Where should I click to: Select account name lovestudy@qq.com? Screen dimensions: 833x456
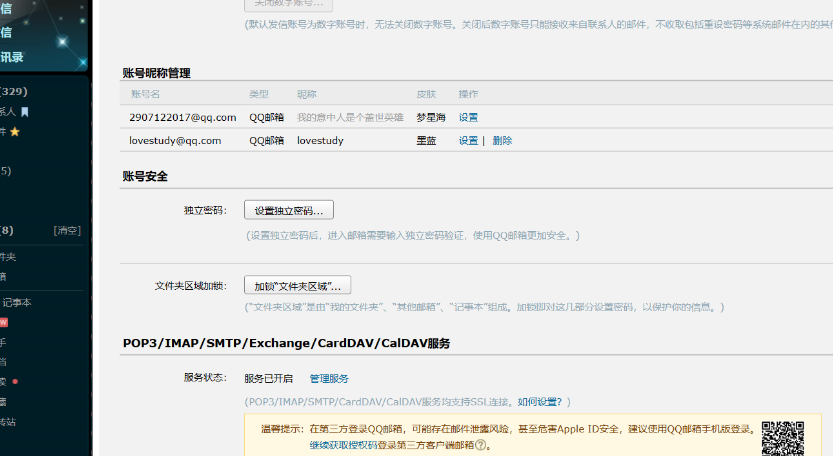tap(175, 141)
